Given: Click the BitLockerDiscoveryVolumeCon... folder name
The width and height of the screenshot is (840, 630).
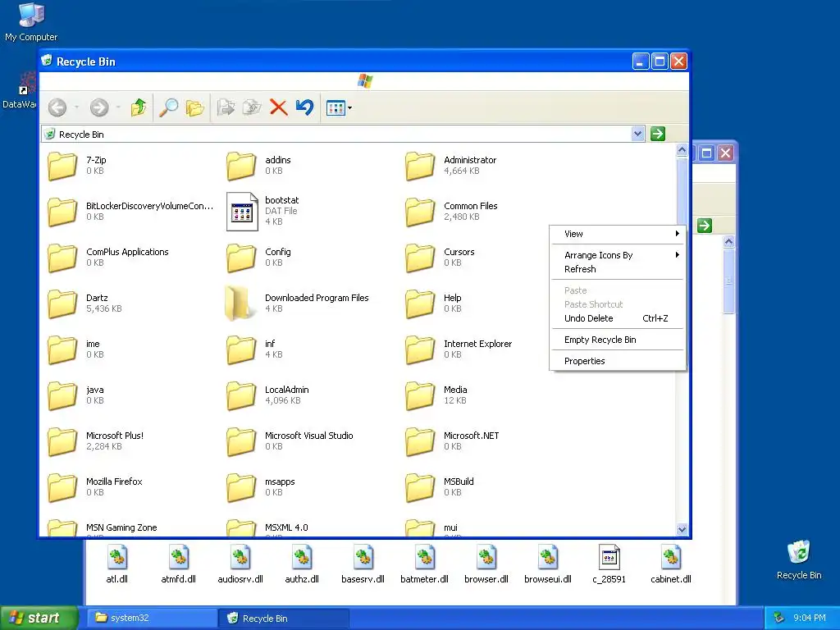Looking at the screenshot, I should coord(149,206).
